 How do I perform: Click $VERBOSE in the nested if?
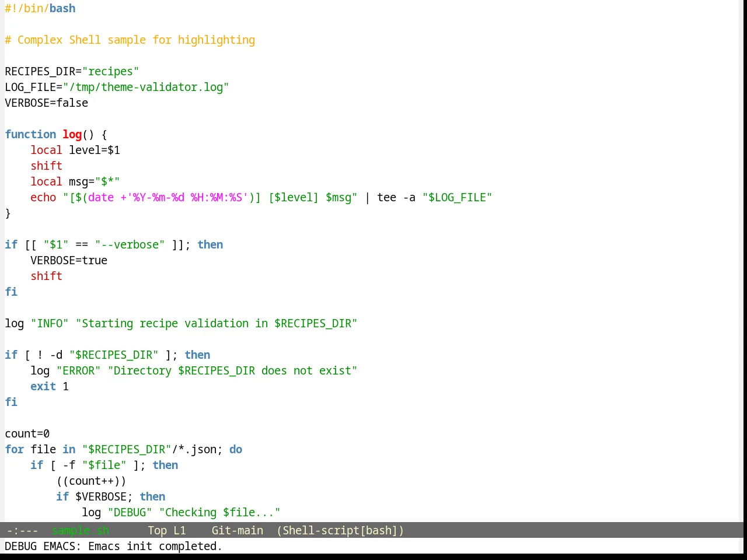(x=101, y=496)
